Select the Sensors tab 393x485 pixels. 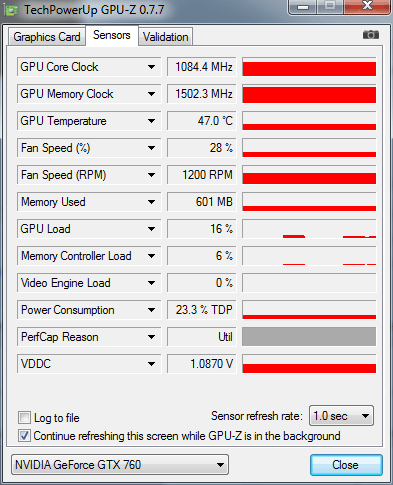point(112,35)
